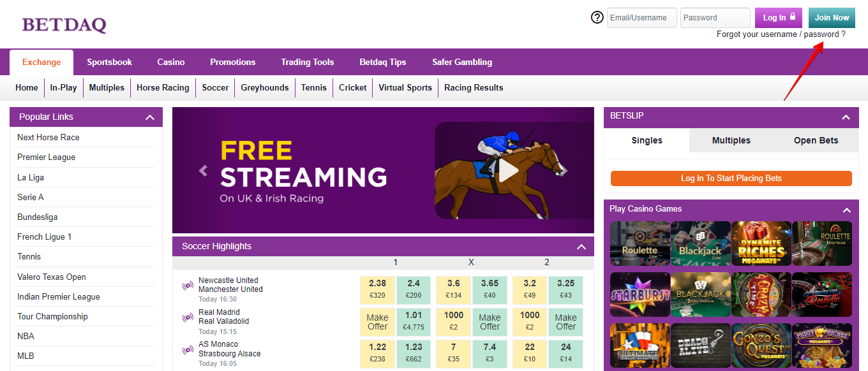Open Piggy Riches Megaways game
The height and width of the screenshot is (371, 868).
822,346
